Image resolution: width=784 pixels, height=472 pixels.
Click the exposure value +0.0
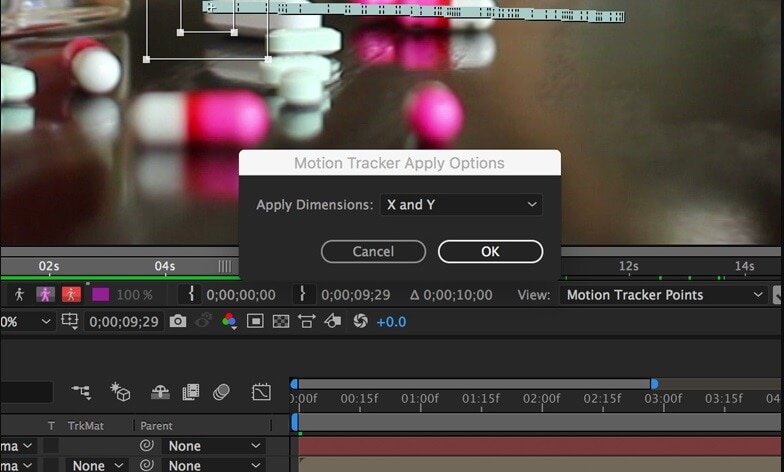click(x=391, y=322)
